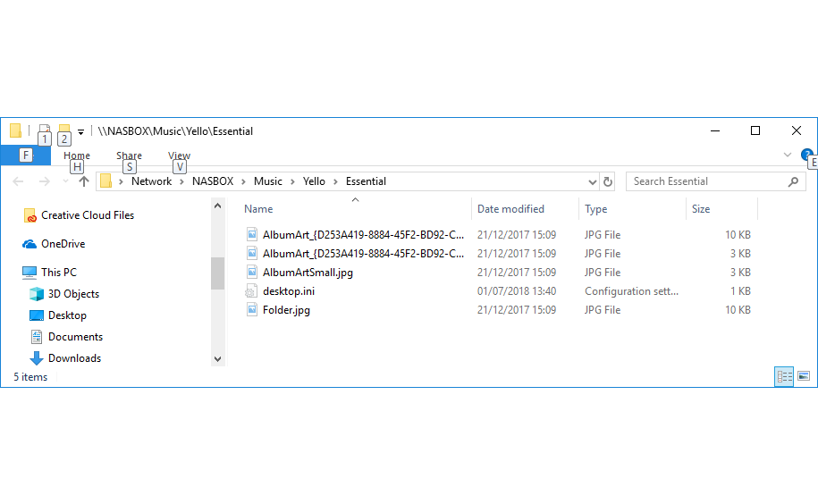Click the Search Essential field
The image size is (818, 504).
[716, 181]
